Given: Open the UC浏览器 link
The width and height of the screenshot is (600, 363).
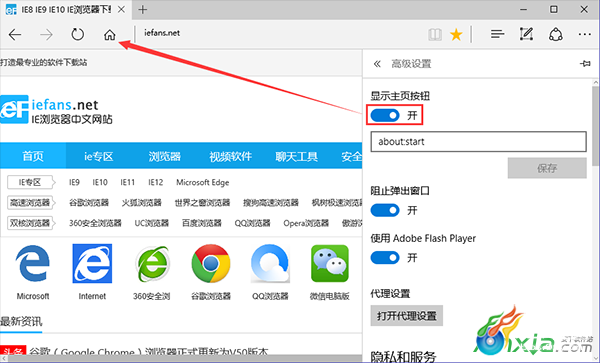Looking at the screenshot, I should click(x=152, y=223).
